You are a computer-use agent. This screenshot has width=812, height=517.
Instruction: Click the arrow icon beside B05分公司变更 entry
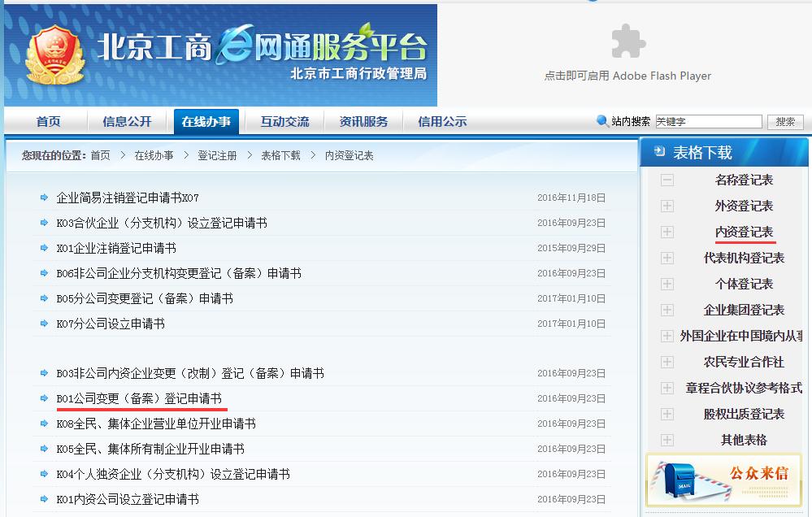(42, 300)
